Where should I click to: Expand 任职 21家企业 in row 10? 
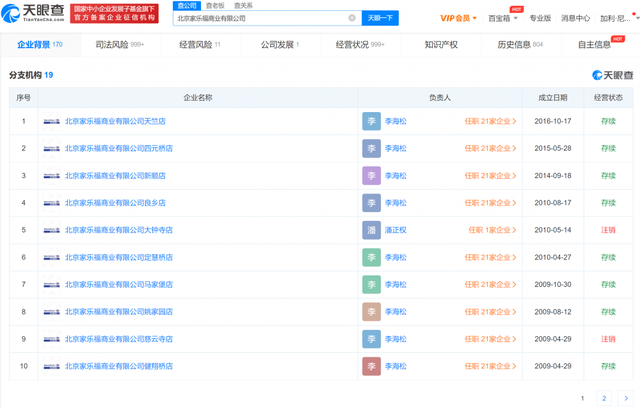tap(490, 366)
